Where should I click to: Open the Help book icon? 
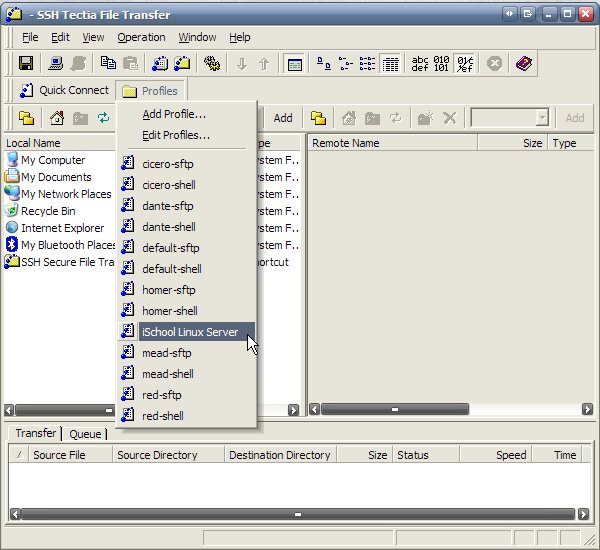coord(523,63)
